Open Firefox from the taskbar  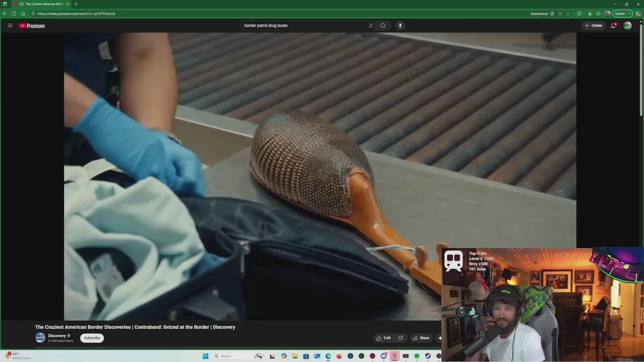(339, 356)
